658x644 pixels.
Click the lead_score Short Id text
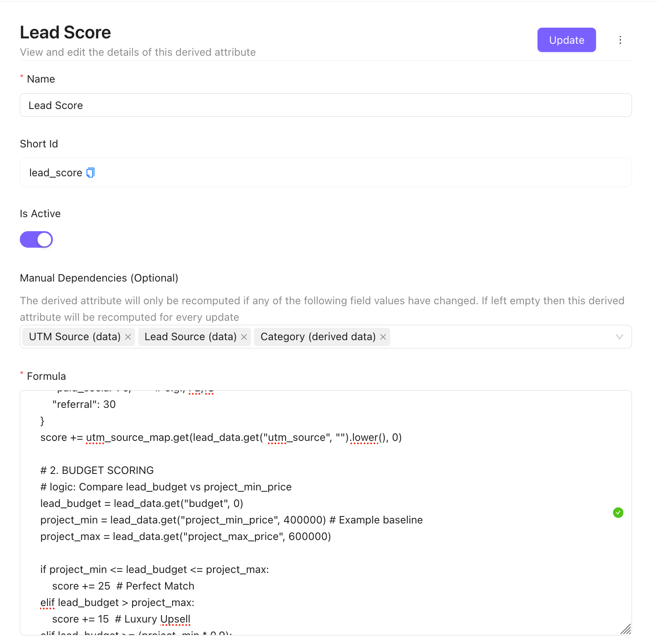pyautogui.click(x=56, y=173)
